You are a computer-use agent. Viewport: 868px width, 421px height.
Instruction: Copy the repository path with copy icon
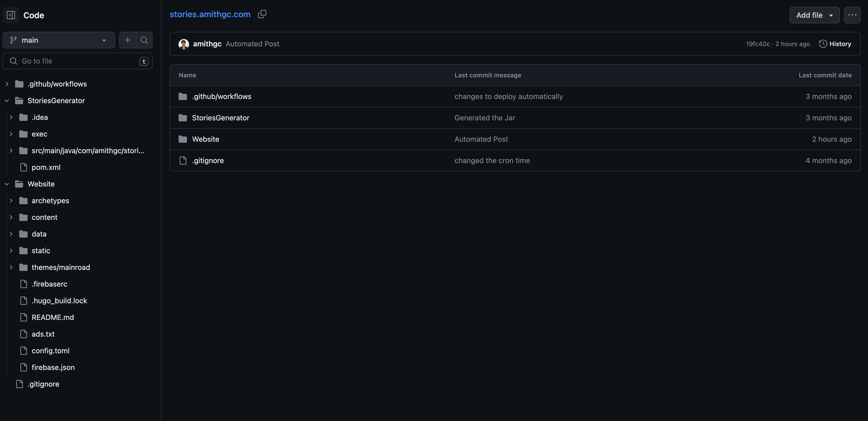[x=262, y=14]
